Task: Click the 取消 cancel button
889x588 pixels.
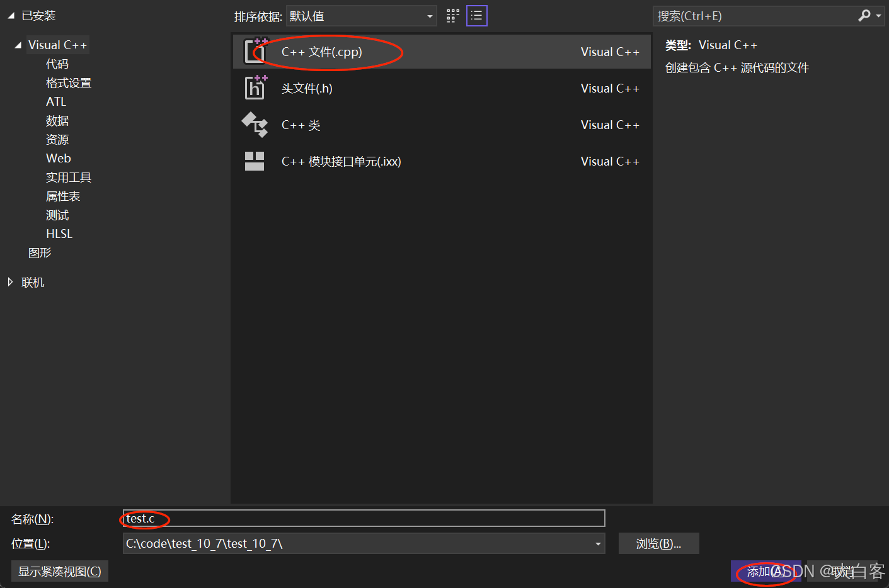Action: (842, 572)
